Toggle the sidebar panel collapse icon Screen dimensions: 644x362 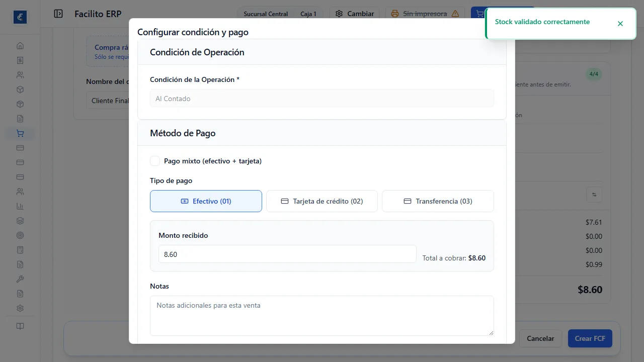click(58, 14)
